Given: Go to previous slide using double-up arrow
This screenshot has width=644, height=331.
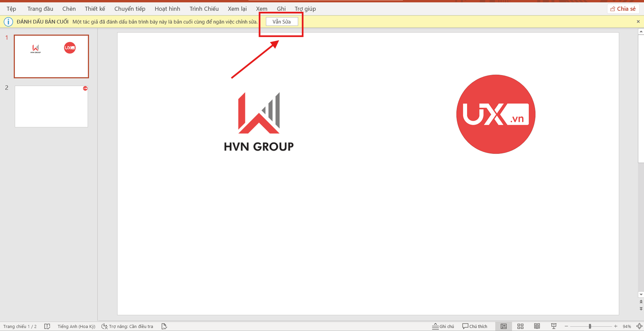Looking at the screenshot, I should tap(641, 302).
